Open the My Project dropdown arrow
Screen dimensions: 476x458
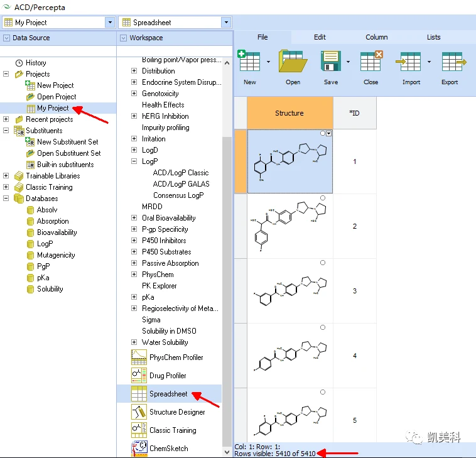(110, 22)
